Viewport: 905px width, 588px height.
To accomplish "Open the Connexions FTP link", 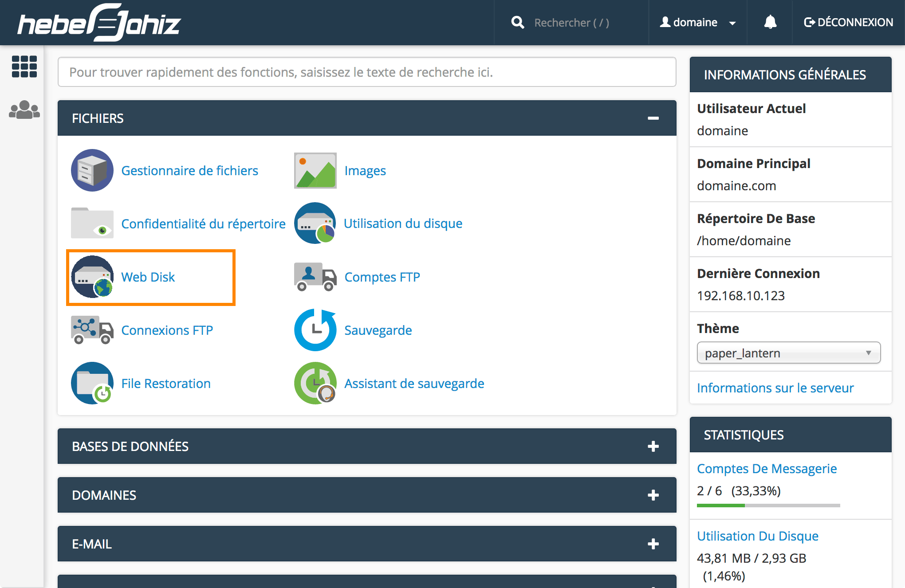I will (167, 330).
